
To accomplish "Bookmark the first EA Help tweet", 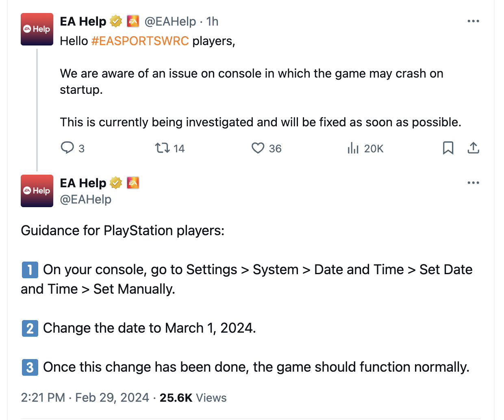I will tap(448, 148).
